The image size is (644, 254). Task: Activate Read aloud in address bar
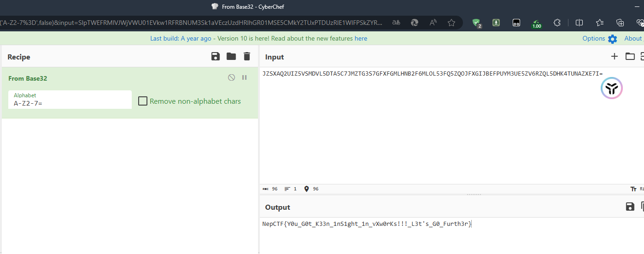[433, 22]
